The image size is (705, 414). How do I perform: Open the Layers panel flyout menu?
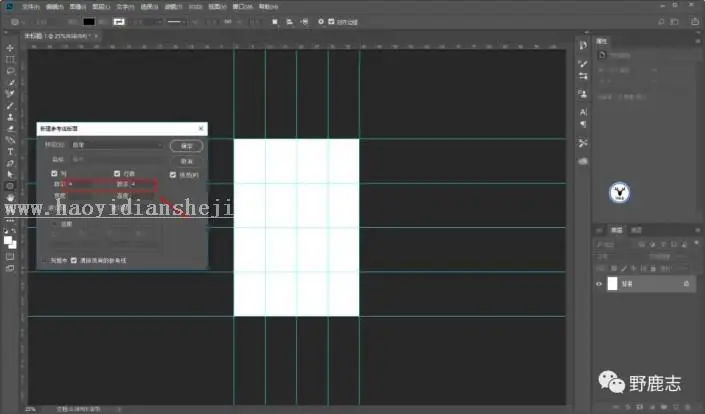point(698,230)
